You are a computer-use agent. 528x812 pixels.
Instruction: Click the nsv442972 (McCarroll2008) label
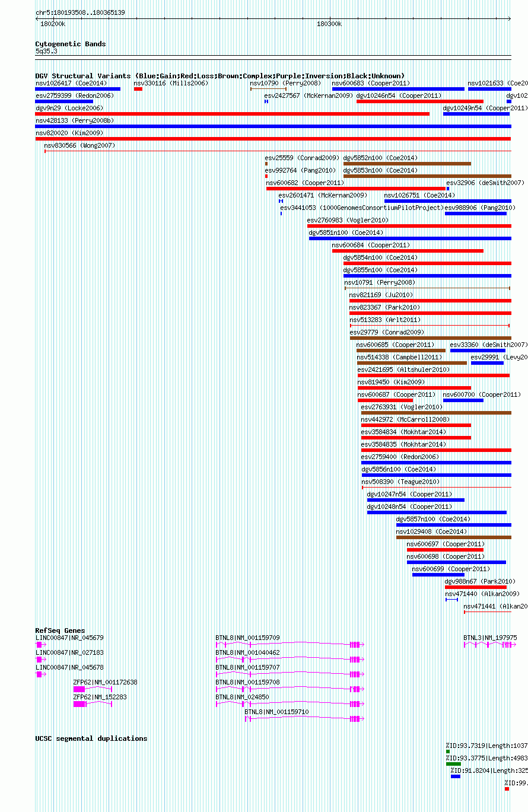point(405,419)
